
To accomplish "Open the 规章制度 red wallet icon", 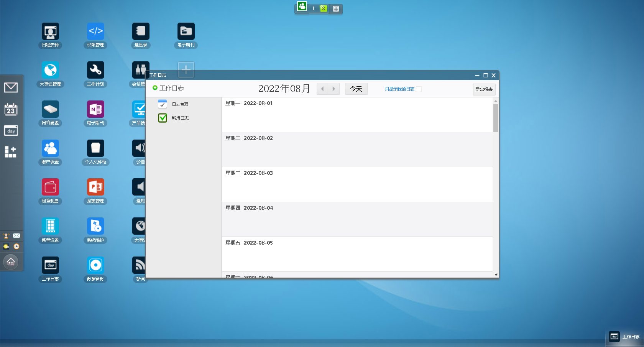I will tap(50, 187).
